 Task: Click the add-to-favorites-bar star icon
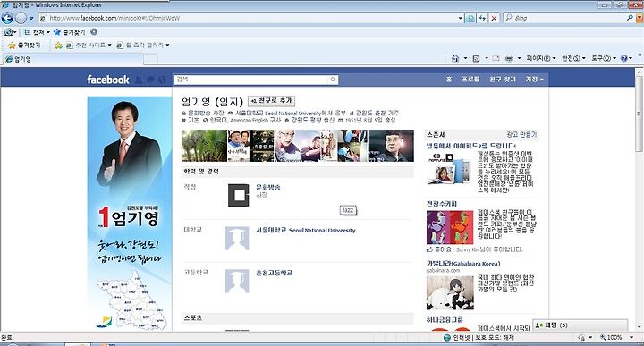(x=58, y=45)
